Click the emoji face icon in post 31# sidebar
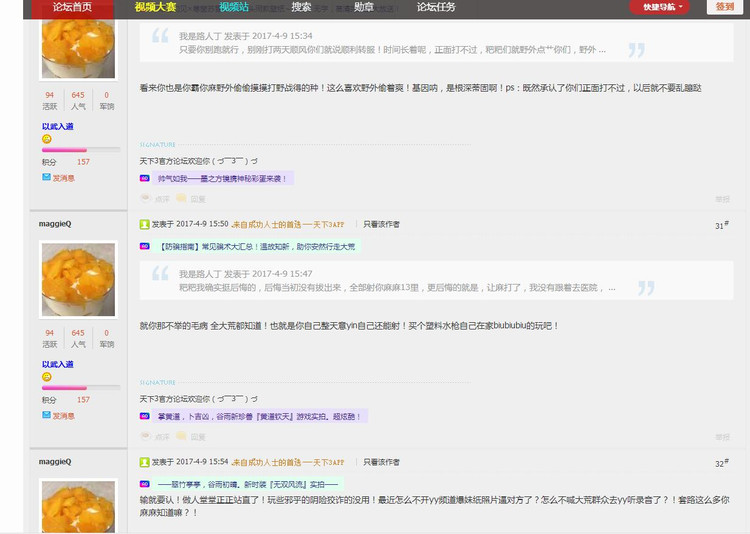This screenshot has height=534, width=750. (x=46, y=377)
